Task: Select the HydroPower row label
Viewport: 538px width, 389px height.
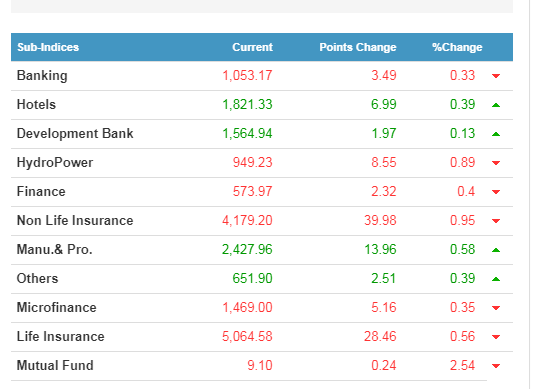Action: 55,163
